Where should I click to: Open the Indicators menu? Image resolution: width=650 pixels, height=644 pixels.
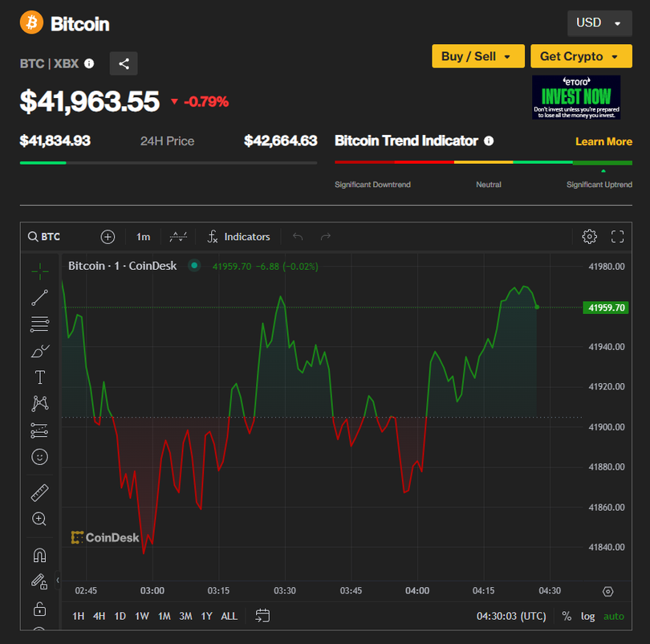tap(238, 237)
